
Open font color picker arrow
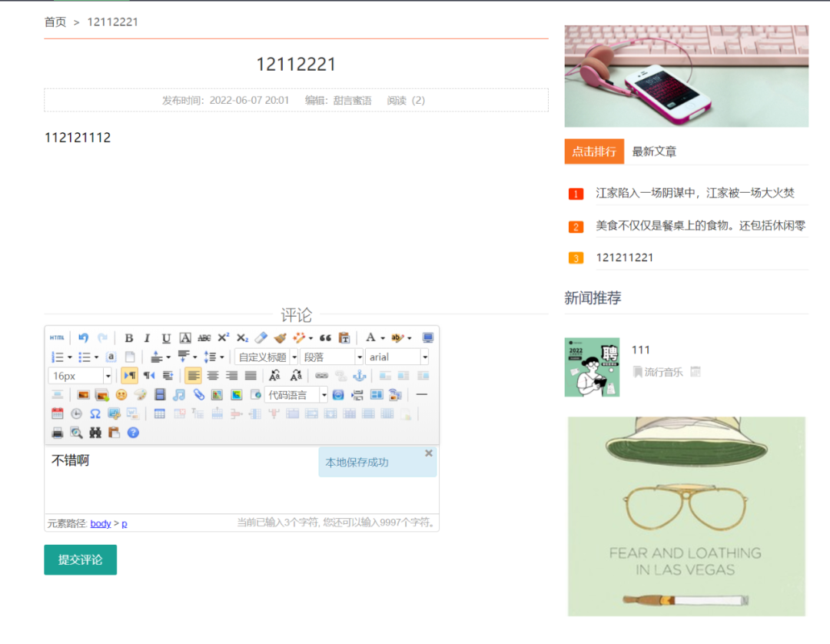[383, 338]
